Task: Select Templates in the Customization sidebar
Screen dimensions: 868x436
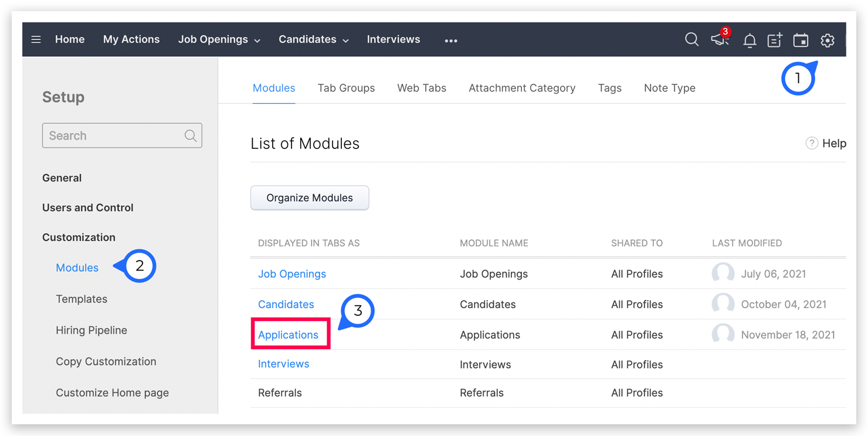Action: click(82, 299)
